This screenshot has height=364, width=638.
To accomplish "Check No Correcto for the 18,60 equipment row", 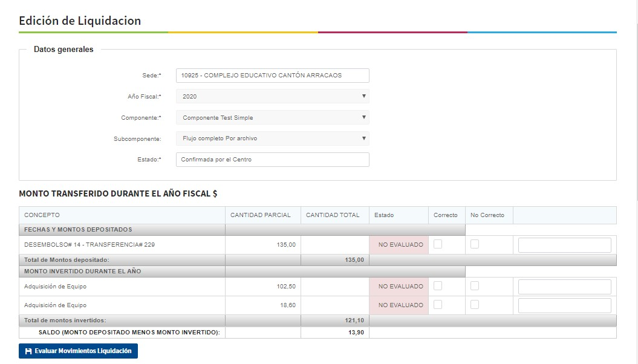I will (x=475, y=305).
